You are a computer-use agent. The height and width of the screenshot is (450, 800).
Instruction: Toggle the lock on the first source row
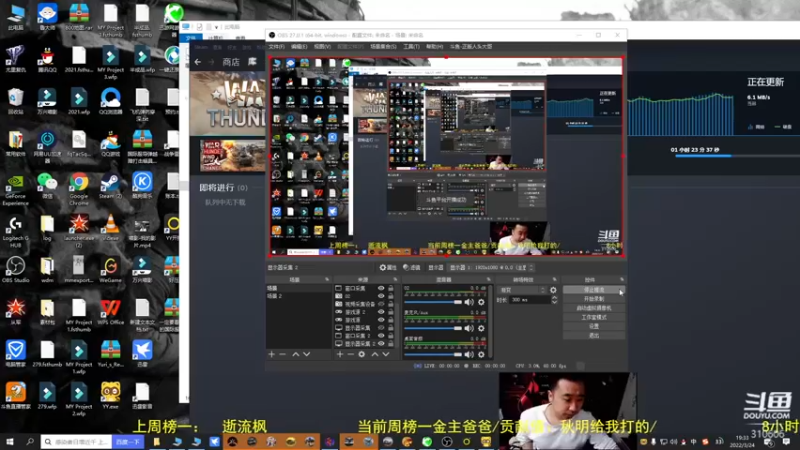click(x=391, y=288)
